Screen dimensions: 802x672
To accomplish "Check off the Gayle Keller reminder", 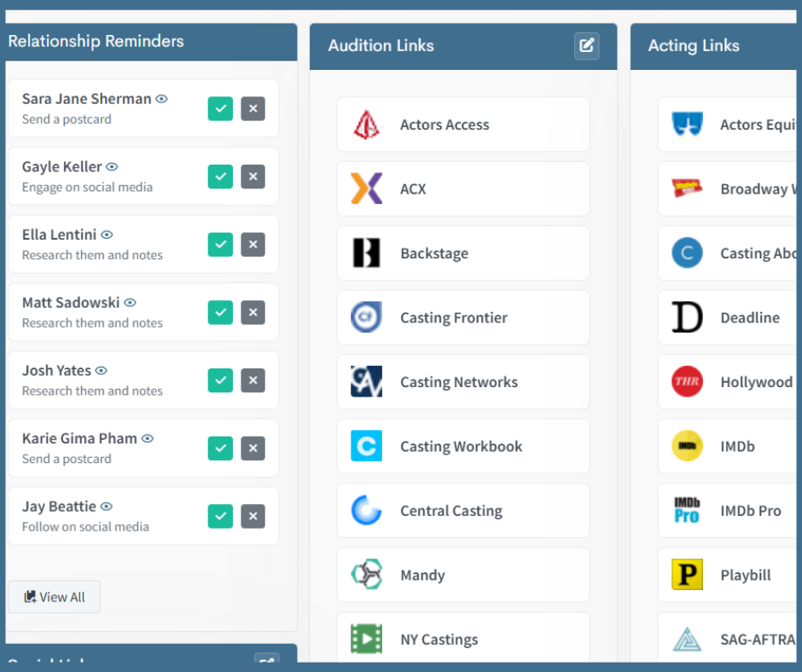I will click(220, 177).
